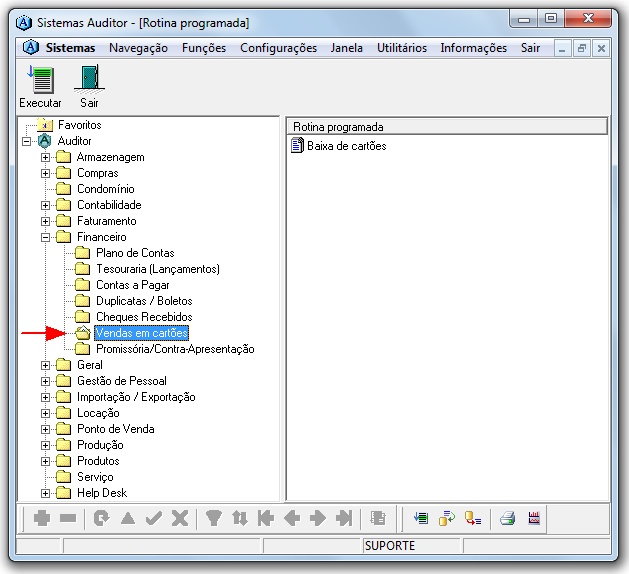Click the confirm checkmark icon
This screenshot has width=629, height=574.
(x=154, y=518)
